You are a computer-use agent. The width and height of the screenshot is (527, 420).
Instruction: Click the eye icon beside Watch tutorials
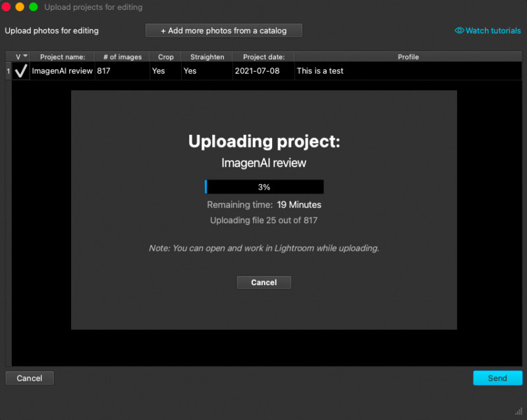point(459,30)
